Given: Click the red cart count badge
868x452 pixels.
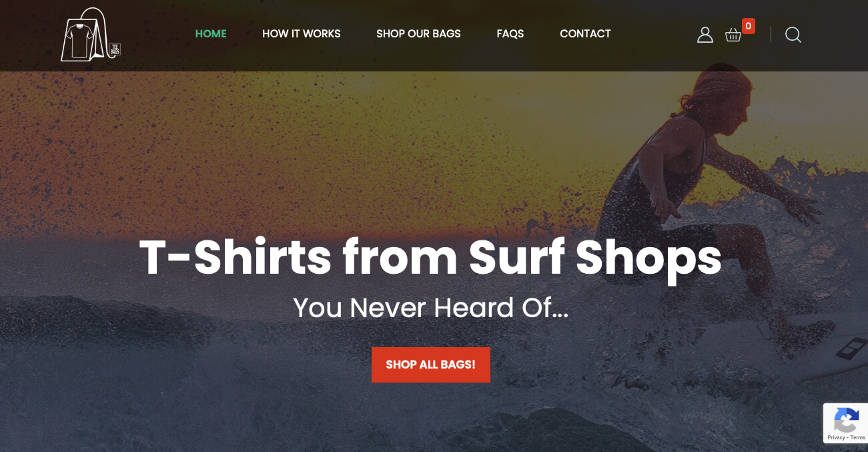Looking at the screenshot, I should [x=749, y=26].
